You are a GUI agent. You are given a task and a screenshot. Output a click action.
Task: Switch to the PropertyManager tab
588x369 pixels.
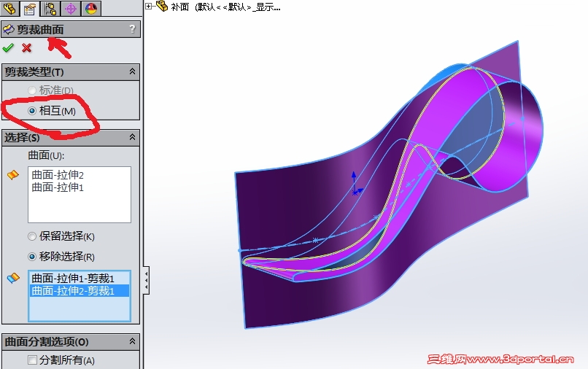pyautogui.click(x=30, y=8)
